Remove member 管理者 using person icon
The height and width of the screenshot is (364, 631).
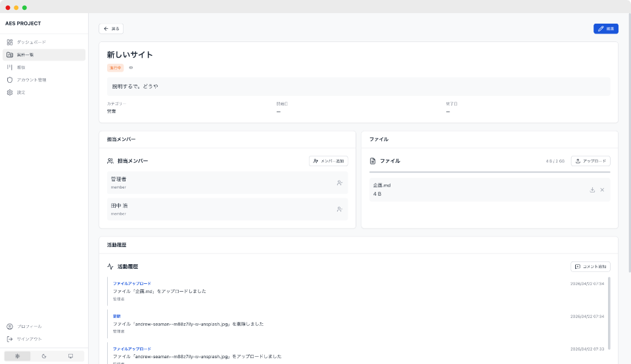340,183
